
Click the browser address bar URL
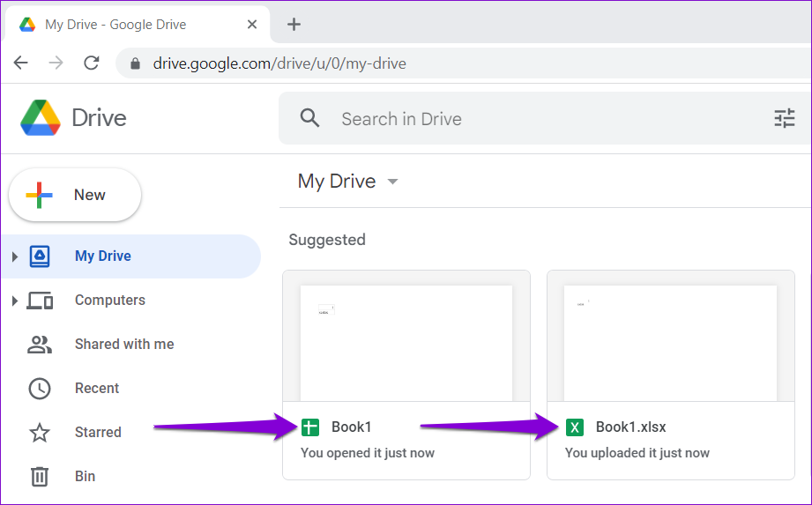[x=279, y=63]
